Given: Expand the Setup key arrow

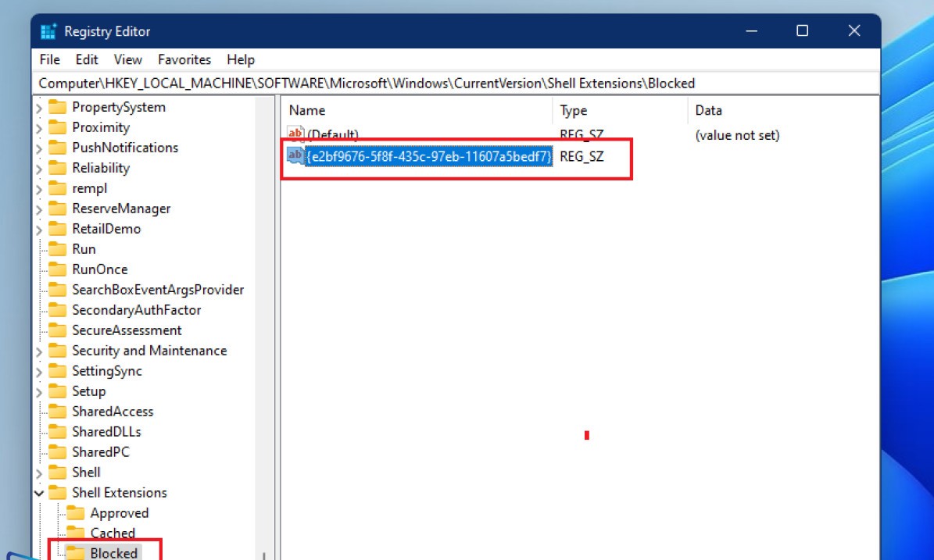Looking at the screenshot, I should coord(39,391).
